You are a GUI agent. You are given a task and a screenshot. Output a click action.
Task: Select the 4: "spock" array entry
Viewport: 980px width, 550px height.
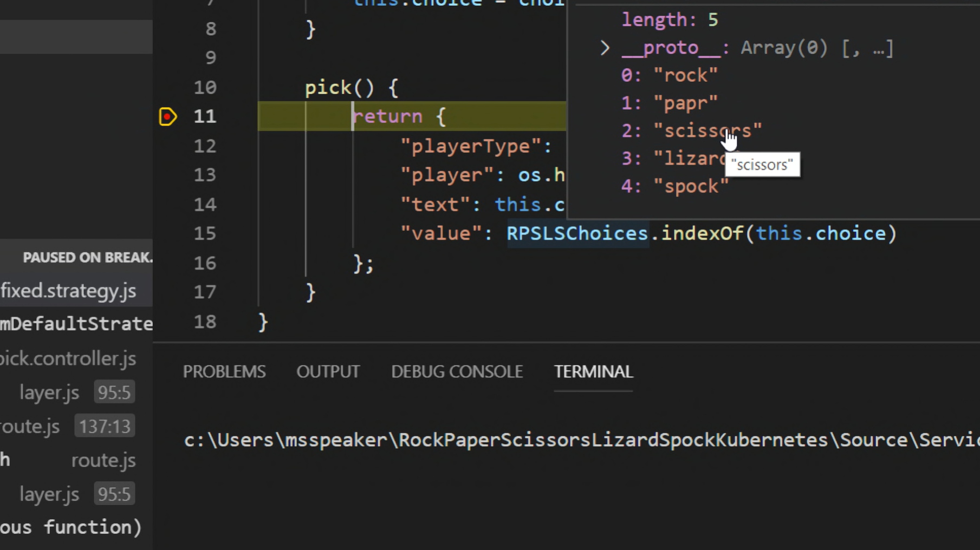[x=674, y=187]
